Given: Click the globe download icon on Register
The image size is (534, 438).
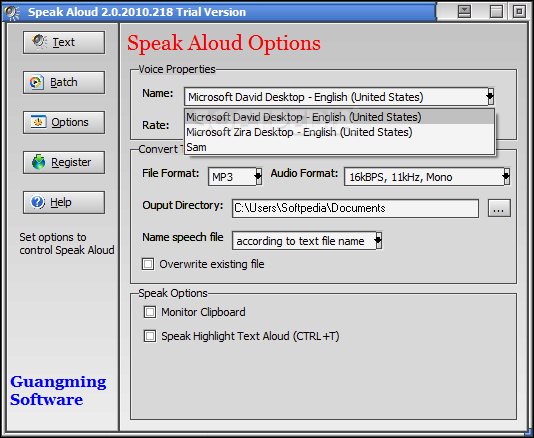Looking at the screenshot, I should tap(38, 162).
